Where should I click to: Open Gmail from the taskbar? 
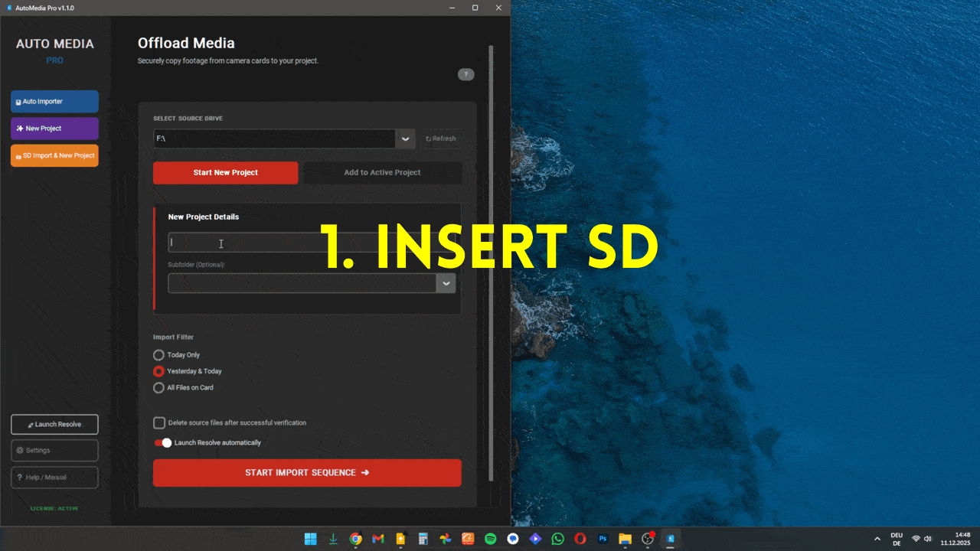coord(378,539)
